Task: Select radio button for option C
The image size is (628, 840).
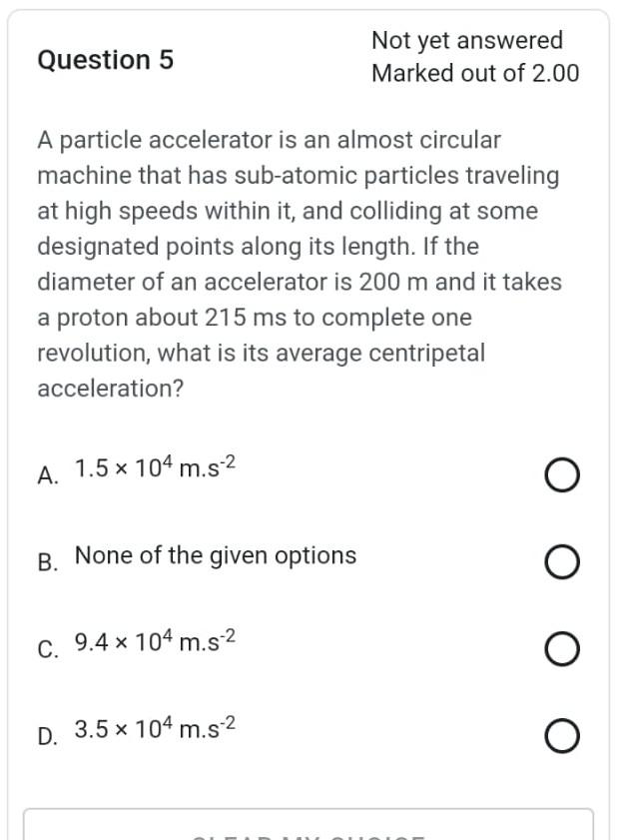Action: (561, 649)
